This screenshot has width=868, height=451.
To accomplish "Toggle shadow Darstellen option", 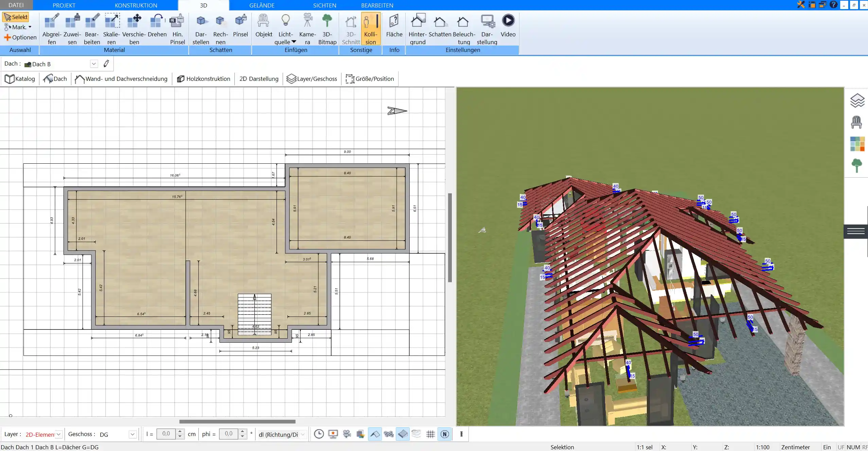I will (x=201, y=29).
